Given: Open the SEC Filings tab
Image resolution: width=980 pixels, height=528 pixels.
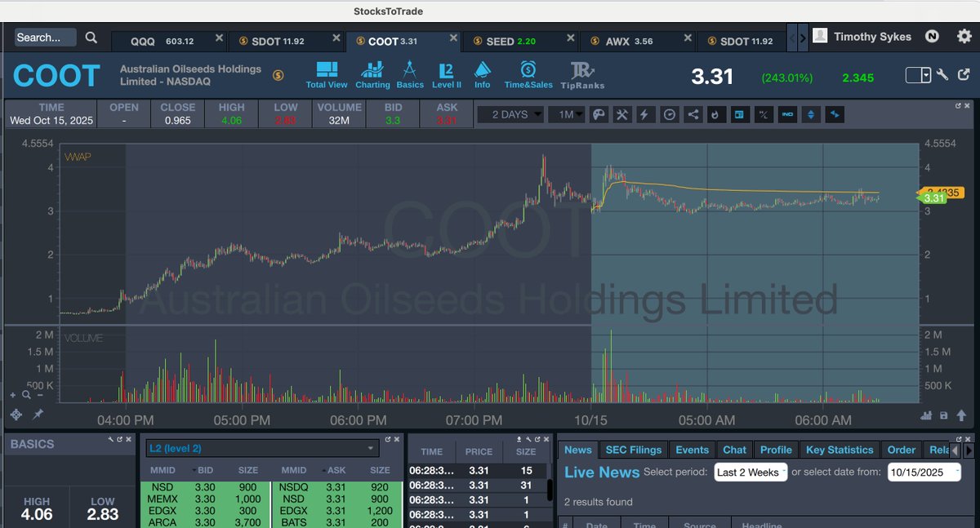Looking at the screenshot, I should pos(633,450).
